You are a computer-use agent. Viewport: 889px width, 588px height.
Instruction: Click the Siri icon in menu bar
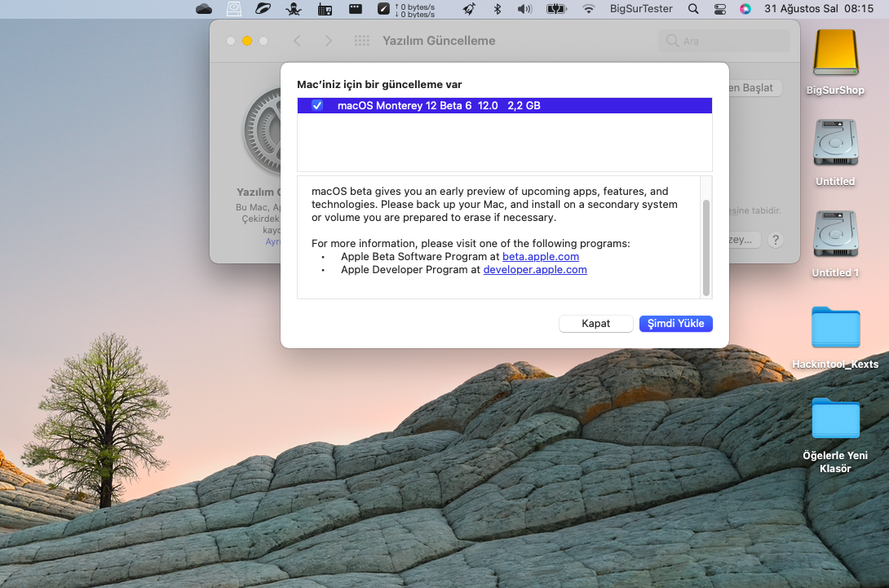coord(745,9)
